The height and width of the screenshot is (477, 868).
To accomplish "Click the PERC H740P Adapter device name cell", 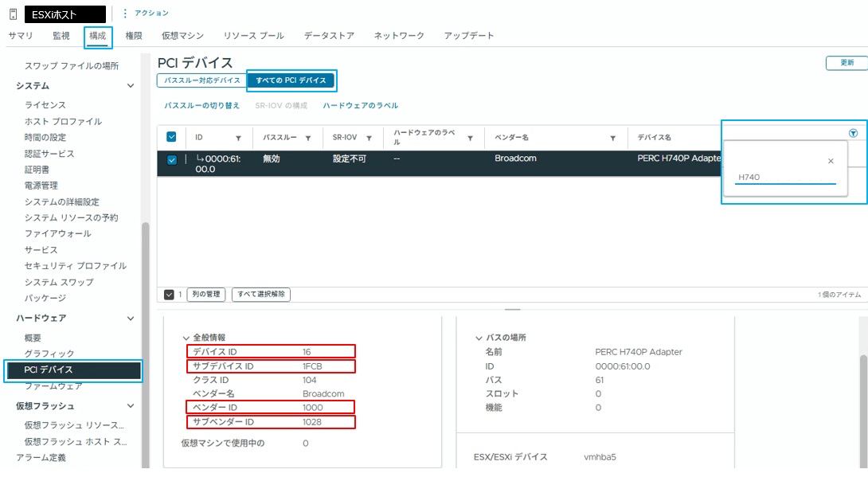I will coord(678,158).
